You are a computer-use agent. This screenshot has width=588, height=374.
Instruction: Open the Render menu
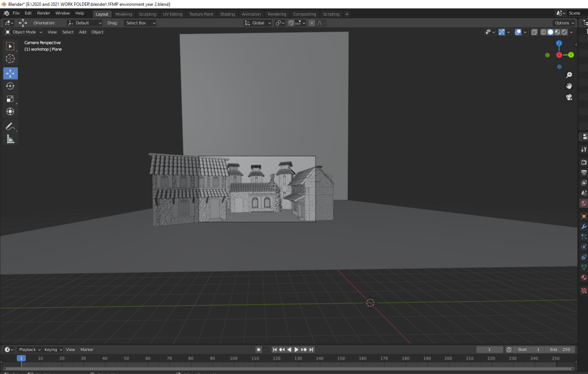click(44, 13)
